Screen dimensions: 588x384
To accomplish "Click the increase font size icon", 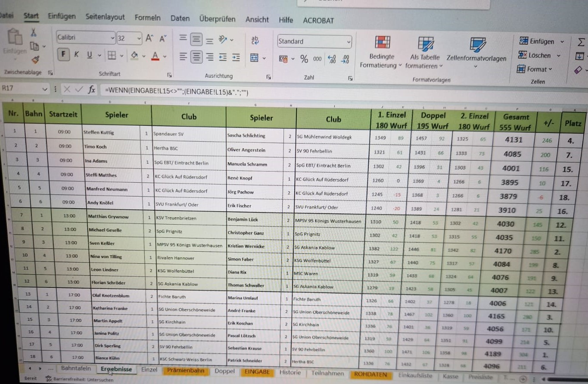I will click(149, 38).
